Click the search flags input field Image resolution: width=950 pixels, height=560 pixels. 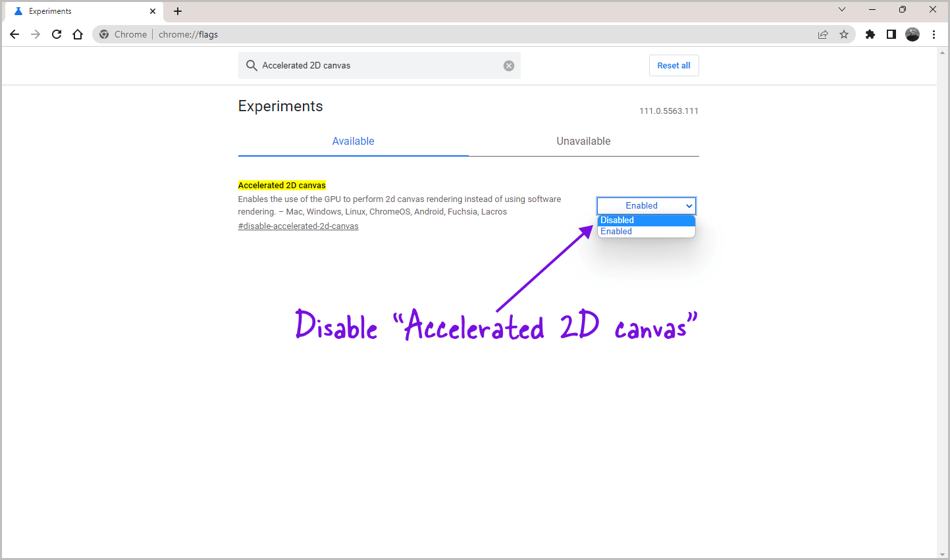click(369, 65)
